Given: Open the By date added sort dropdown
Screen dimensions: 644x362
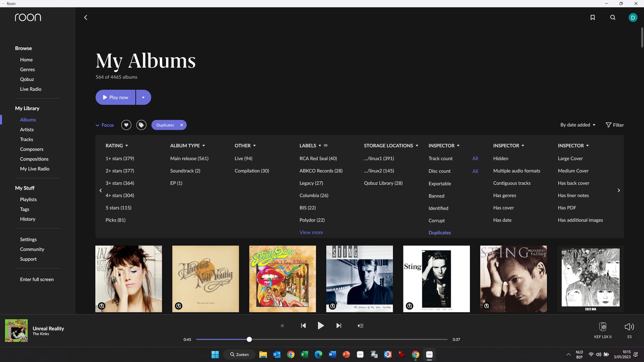Looking at the screenshot, I should point(578,125).
